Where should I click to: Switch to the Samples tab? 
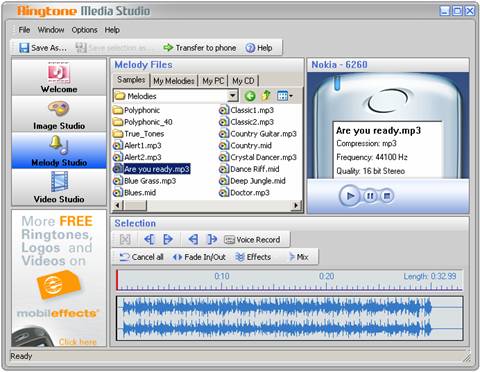click(x=131, y=80)
